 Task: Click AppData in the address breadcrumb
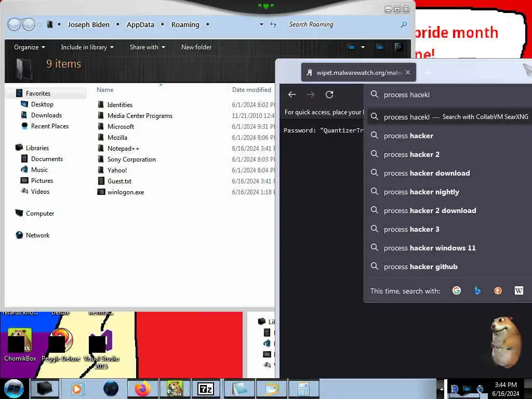coord(140,25)
